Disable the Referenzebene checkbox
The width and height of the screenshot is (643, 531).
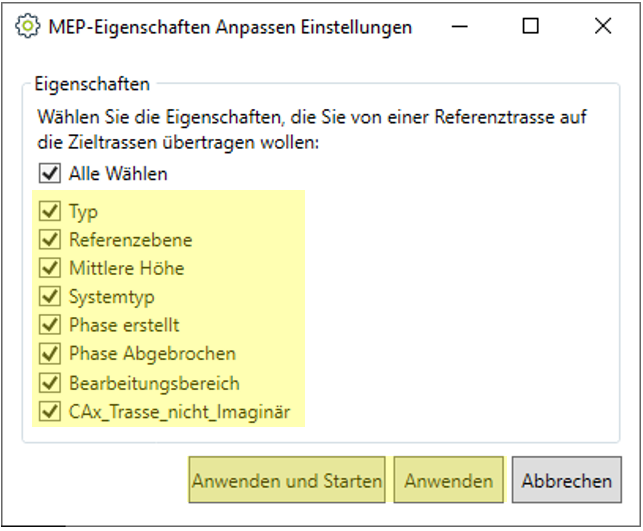(49, 240)
